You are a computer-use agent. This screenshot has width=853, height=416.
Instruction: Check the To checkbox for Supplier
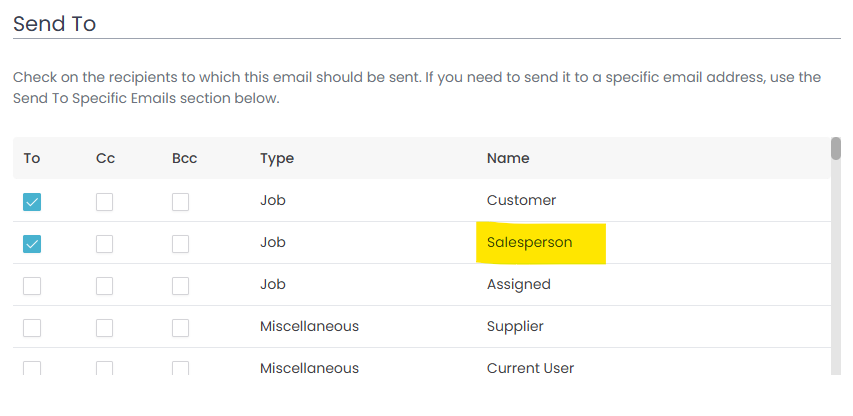coord(32,328)
